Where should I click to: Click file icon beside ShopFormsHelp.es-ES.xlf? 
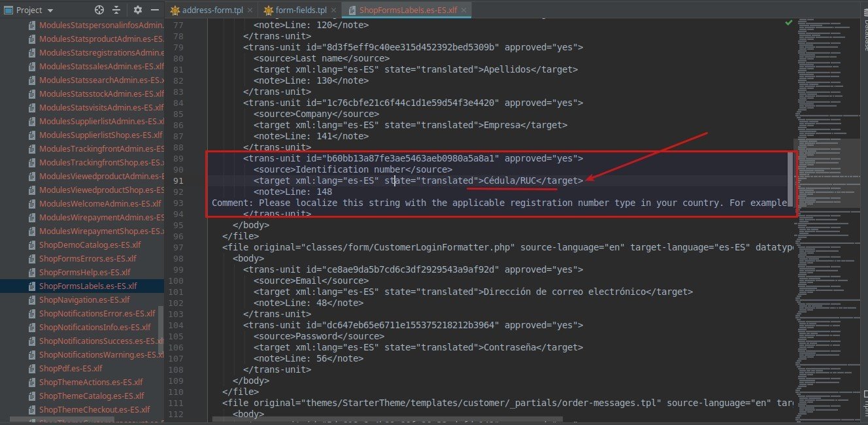(32, 272)
